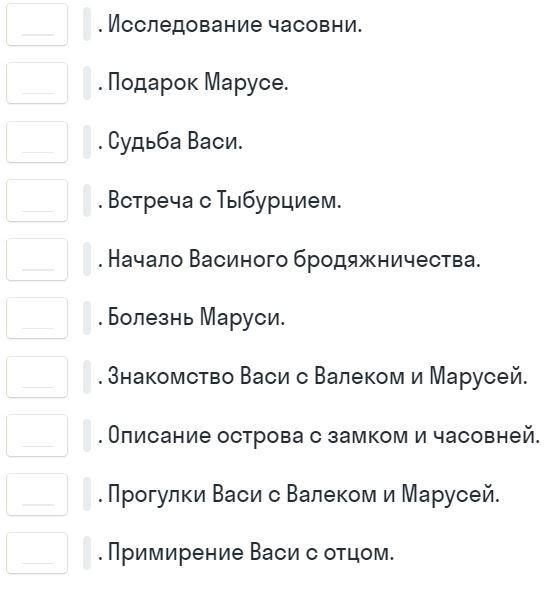This screenshot has width=555, height=601.
Task: Click the «Болезнь Маруси» item text
Action: [196, 318]
